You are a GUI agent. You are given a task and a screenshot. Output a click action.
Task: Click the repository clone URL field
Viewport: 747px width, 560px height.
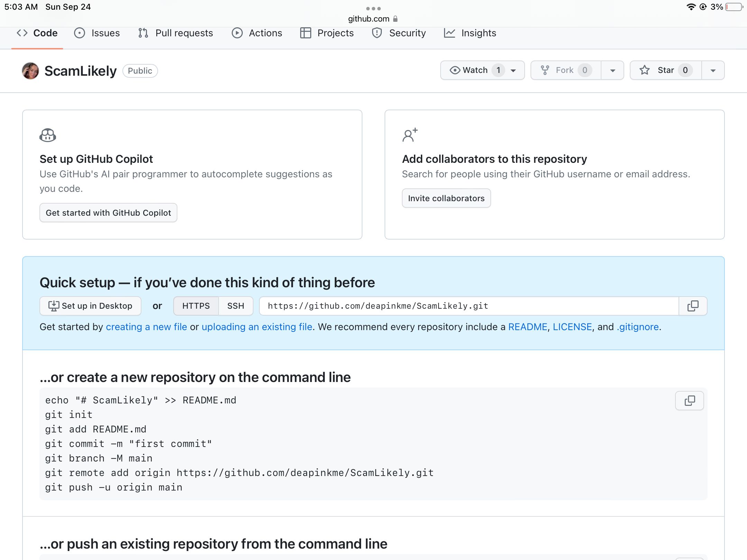pos(469,306)
